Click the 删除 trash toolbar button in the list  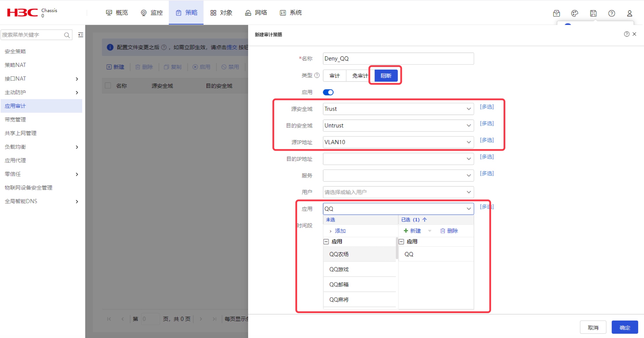pyautogui.click(x=144, y=67)
